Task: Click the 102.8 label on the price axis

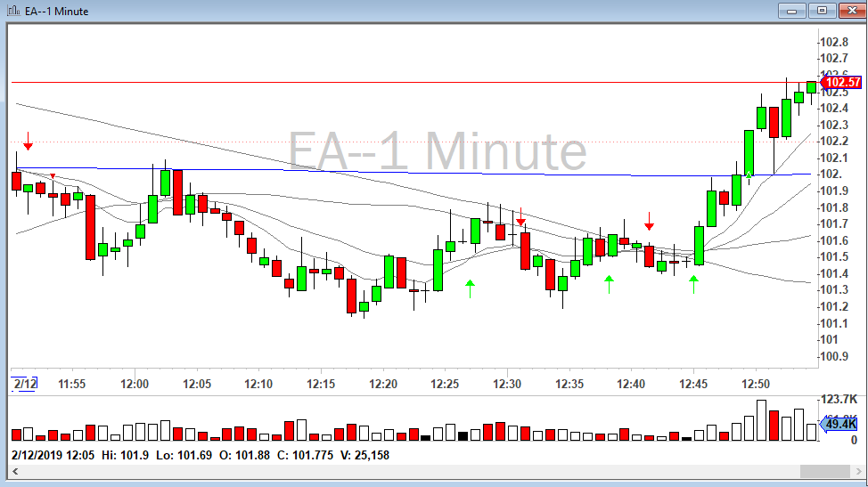Action: tap(834, 42)
